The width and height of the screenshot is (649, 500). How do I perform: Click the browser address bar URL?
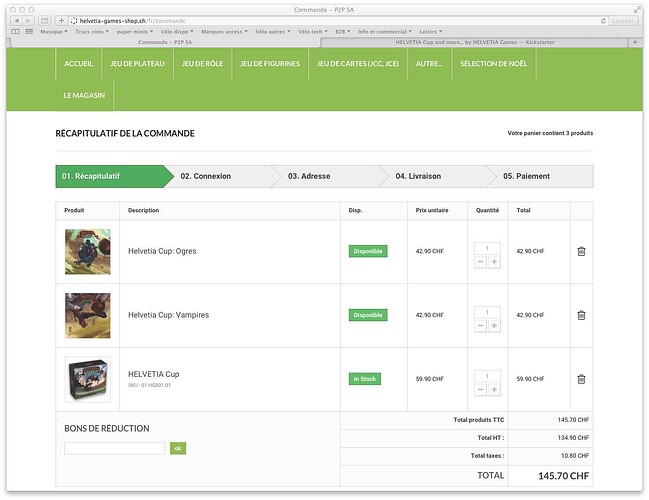click(x=334, y=21)
